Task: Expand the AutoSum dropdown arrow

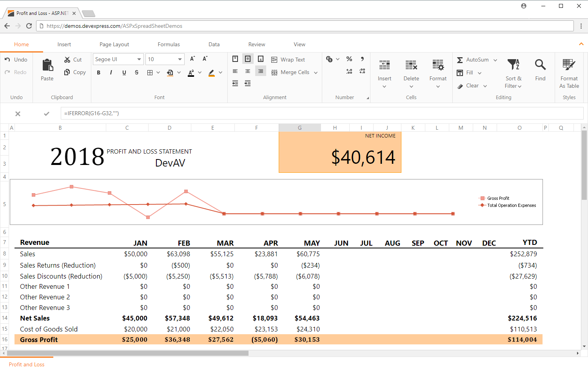Action: tap(495, 60)
